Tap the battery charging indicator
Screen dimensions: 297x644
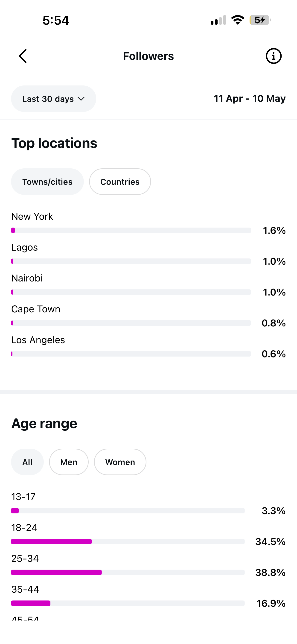260,20
